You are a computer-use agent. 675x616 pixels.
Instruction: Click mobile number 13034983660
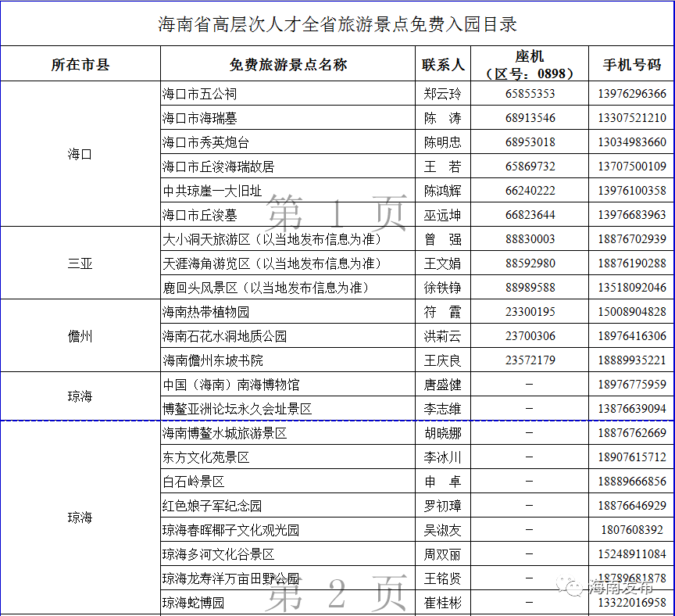pyautogui.click(x=631, y=141)
